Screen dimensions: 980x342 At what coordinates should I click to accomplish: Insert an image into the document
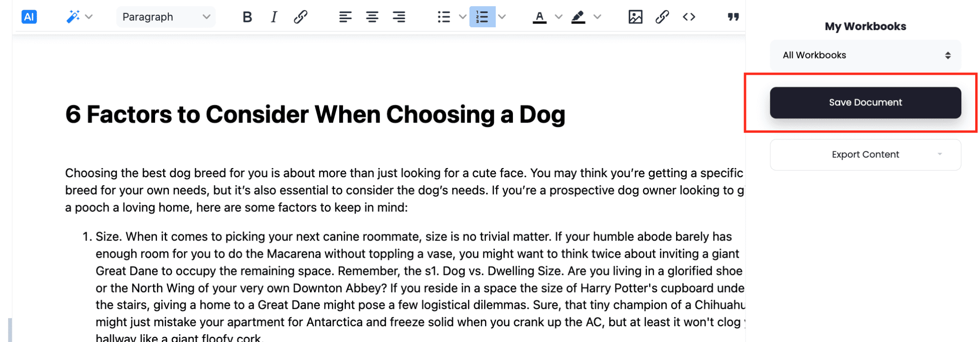point(635,17)
